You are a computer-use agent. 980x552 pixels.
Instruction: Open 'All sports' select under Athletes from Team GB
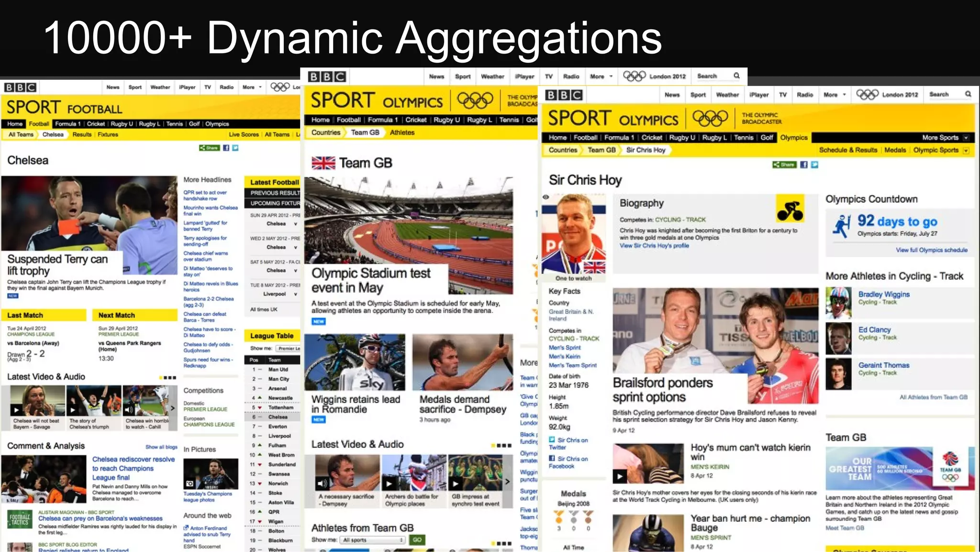click(x=373, y=540)
